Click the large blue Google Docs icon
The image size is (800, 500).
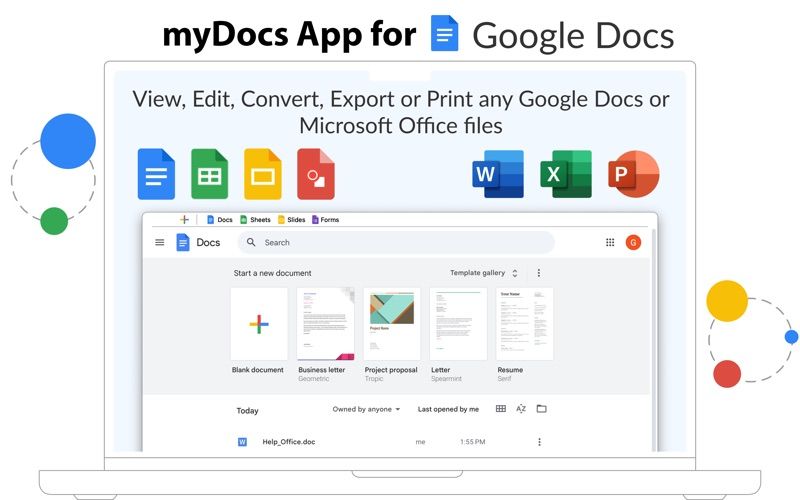click(156, 174)
